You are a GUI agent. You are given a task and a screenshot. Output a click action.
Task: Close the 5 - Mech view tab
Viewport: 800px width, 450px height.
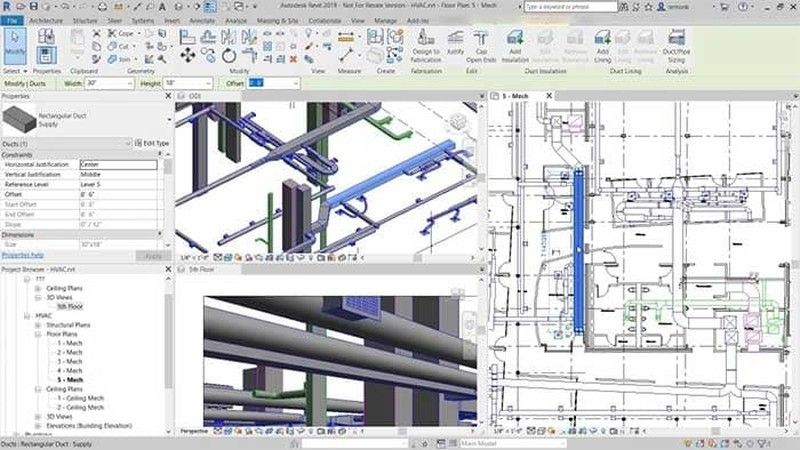549,95
